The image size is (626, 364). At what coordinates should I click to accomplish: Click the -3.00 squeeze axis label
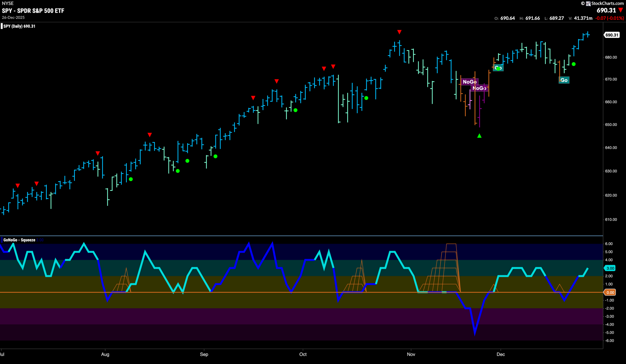(609, 316)
